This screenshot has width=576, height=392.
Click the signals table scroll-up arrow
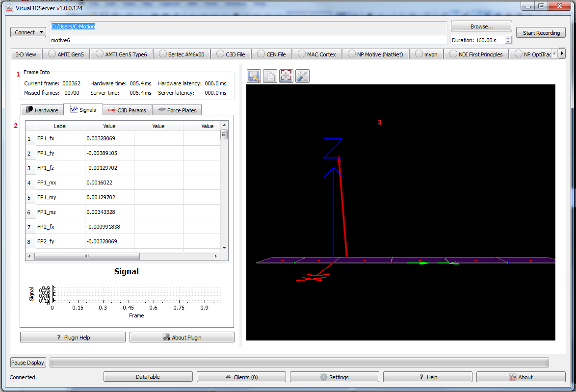(224, 125)
